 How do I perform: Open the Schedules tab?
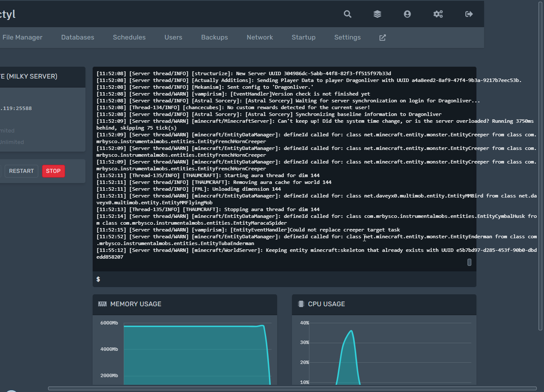[x=129, y=37]
